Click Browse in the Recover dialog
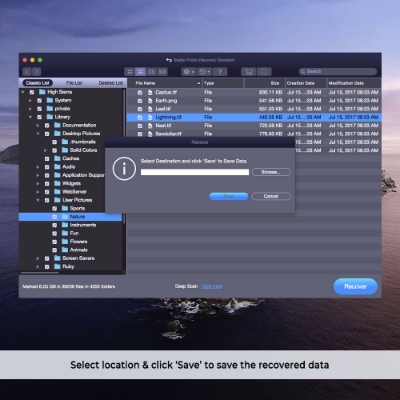 [x=271, y=172]
